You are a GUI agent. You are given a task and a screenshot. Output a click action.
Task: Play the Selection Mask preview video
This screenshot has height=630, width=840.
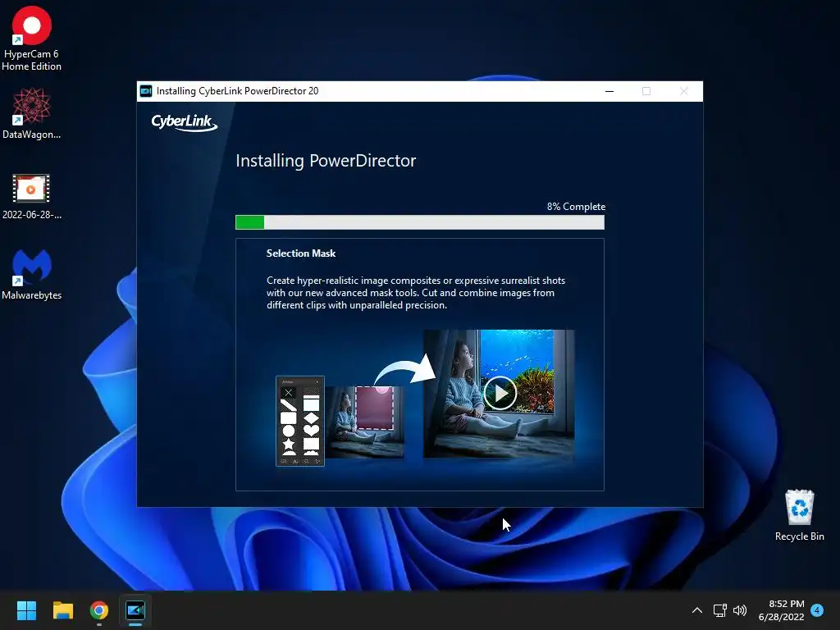coord(500,393)
